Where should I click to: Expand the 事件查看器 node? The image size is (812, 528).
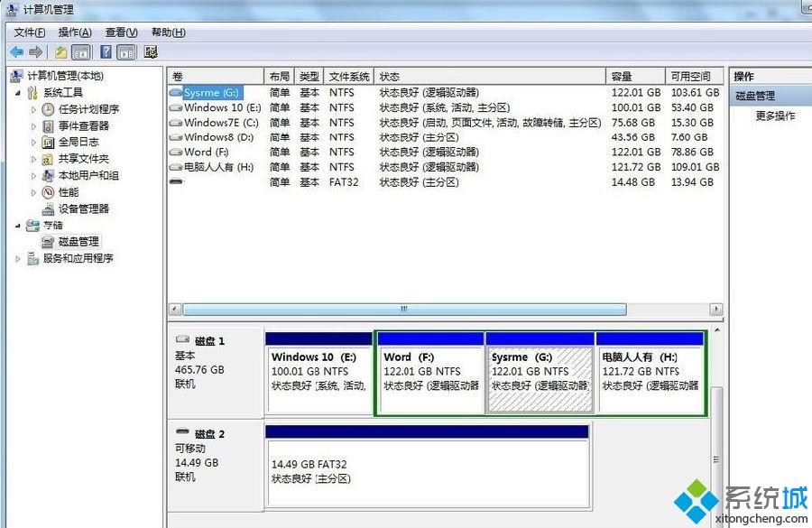33,126
